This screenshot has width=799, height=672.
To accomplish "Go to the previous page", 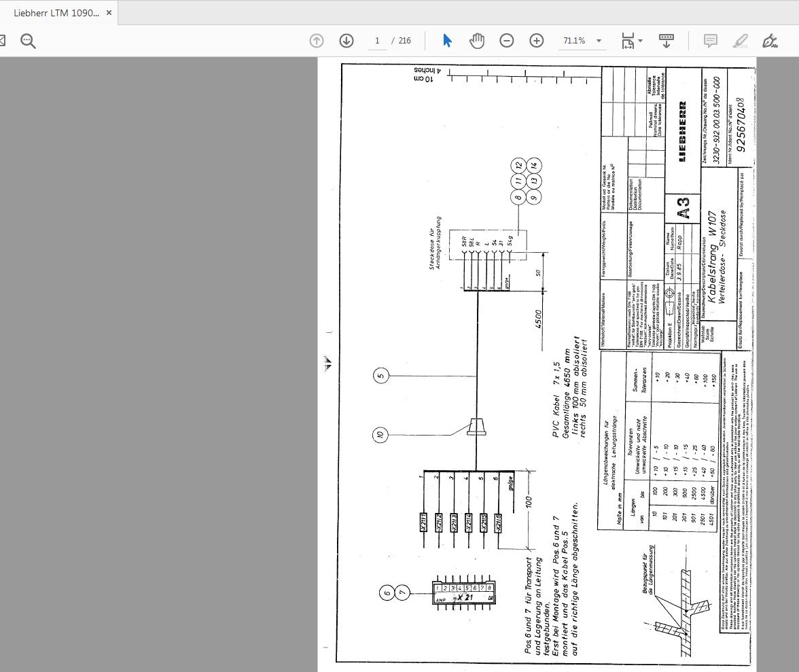I will pos(317,41).
